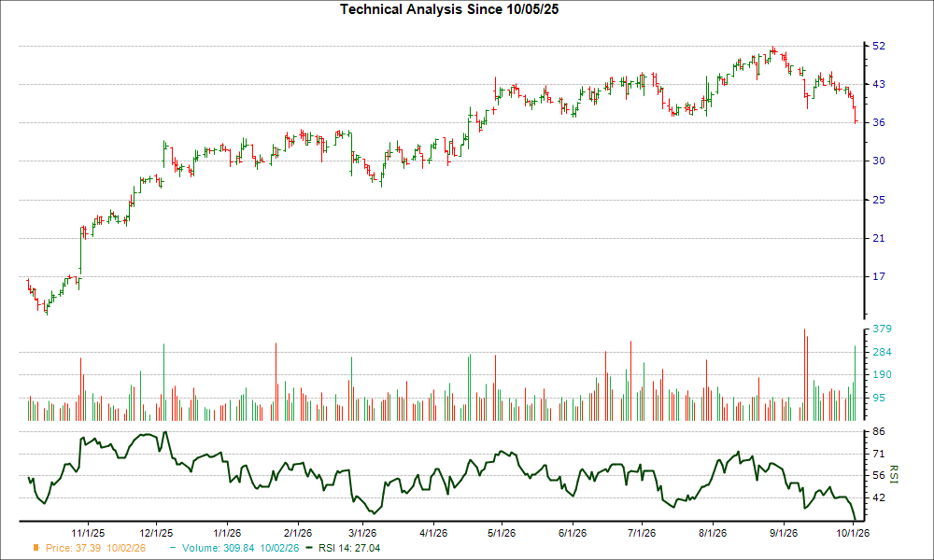The image size is (934, 560).
Task: Click the 42 RSI axis label
Action: pyautogui.click(x=879, y=497)
